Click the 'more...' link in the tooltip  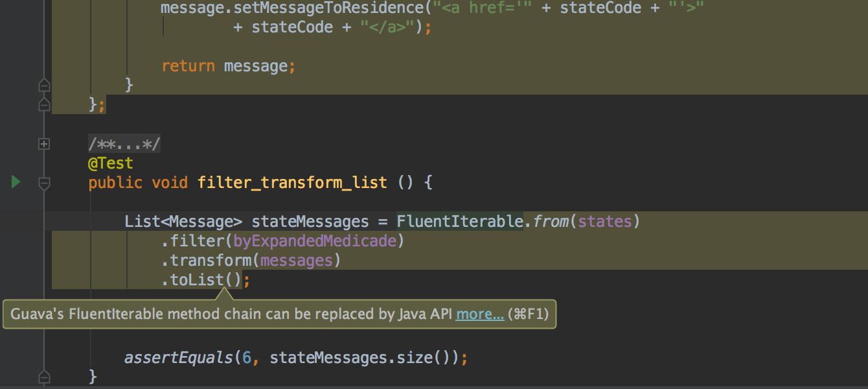click(480, 314)
